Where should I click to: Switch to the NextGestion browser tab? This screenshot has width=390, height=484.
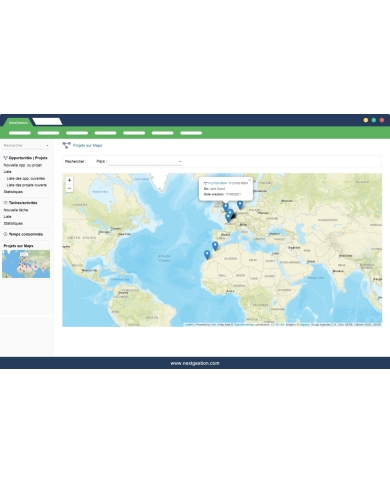18,122
